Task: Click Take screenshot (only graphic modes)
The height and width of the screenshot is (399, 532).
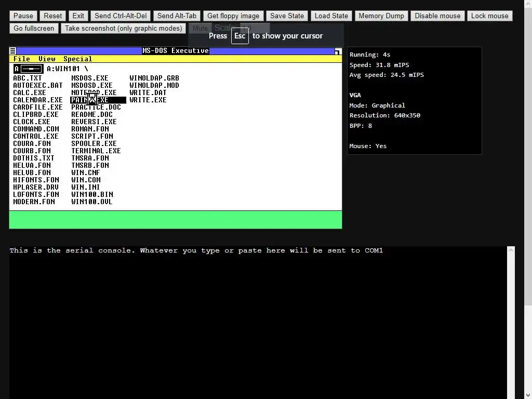Action: coord(124,28)
